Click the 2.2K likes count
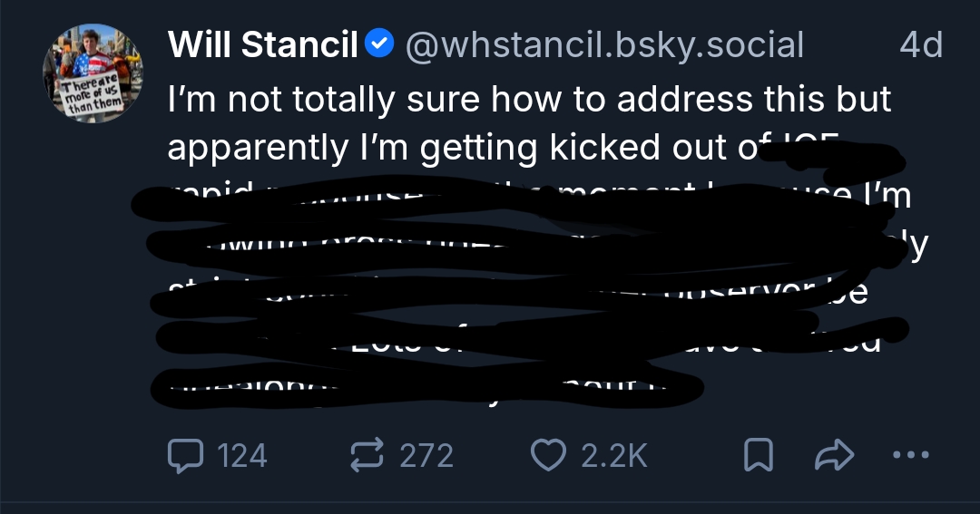This screenshot has width=980, height=514. (x=614, y=455)
